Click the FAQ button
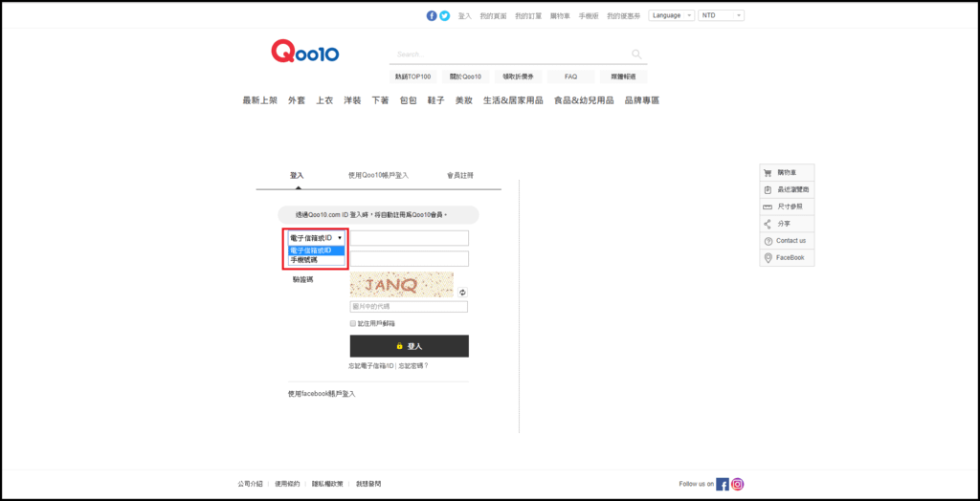This screenshot has width=980, height=501. pyautogui.click(x=570, y=76)
